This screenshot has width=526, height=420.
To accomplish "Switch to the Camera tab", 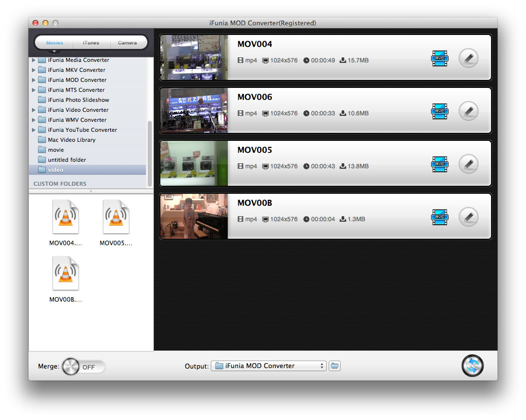I will pos(127,42).
